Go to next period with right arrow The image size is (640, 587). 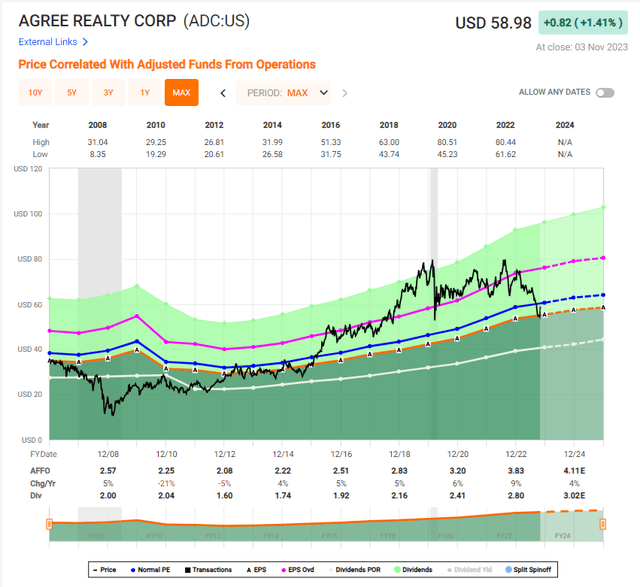[345, 93]
